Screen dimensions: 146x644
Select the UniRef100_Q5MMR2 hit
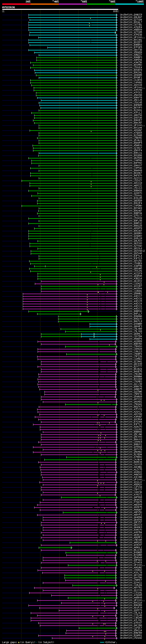coord(131,294)
